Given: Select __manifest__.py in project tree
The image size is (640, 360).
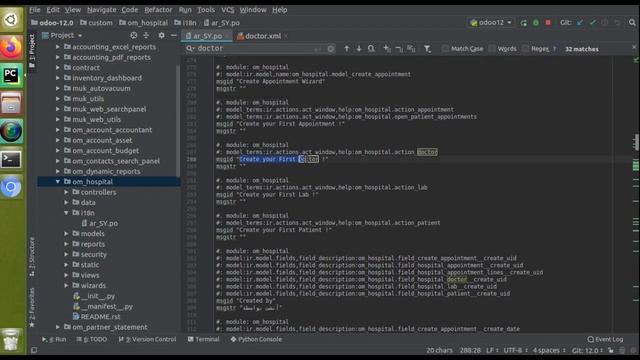Looking at the screenshot, I should (103, 306).
